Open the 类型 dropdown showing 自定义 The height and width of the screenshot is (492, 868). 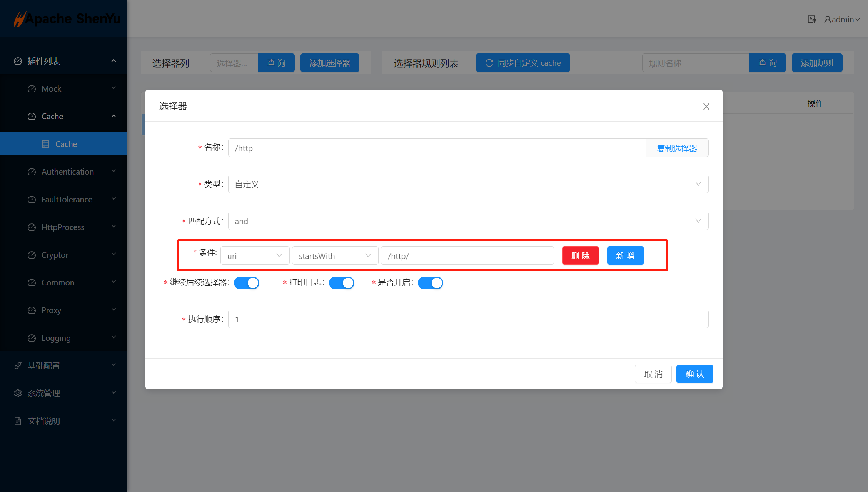pyautogui.click(x=468, y=184)
